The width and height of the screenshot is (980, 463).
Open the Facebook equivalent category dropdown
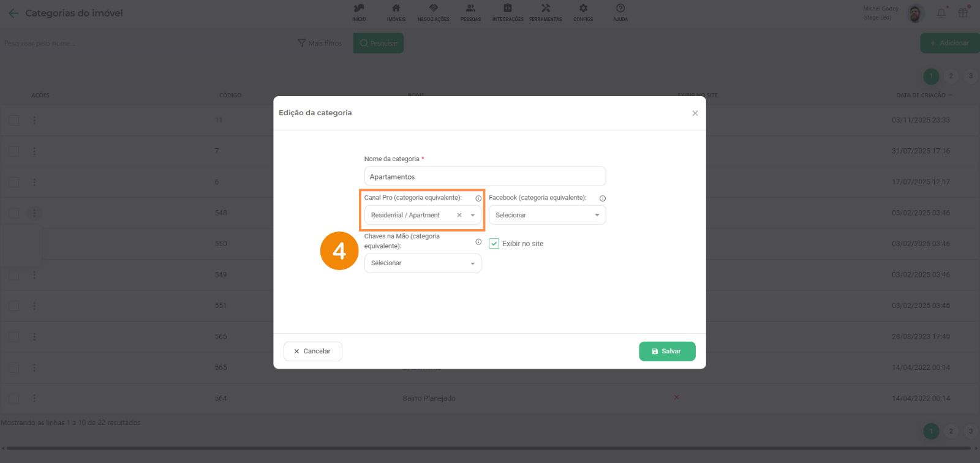[x=547, y=215]
